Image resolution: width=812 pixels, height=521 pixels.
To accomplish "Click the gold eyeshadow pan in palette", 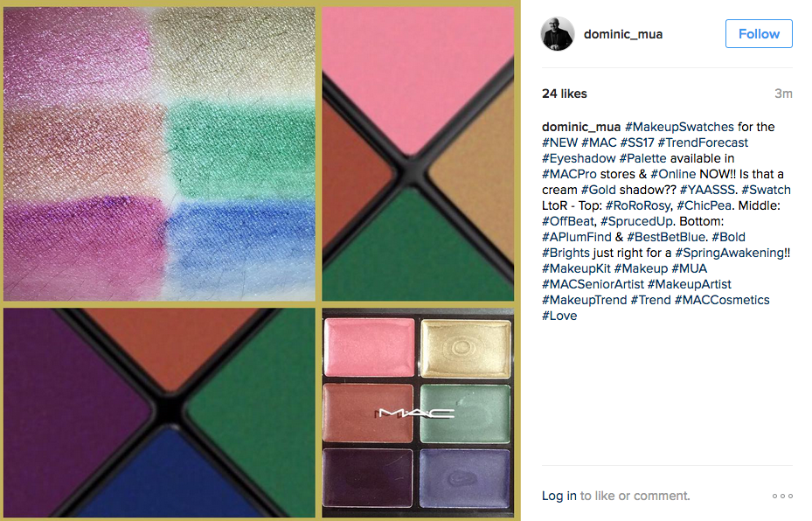I will (x=465, y=348).
